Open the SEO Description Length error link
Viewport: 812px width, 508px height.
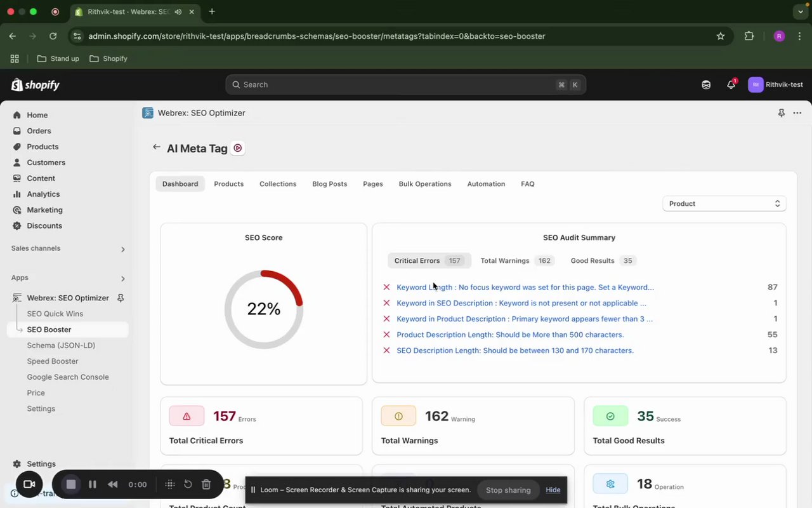(515, 351)
